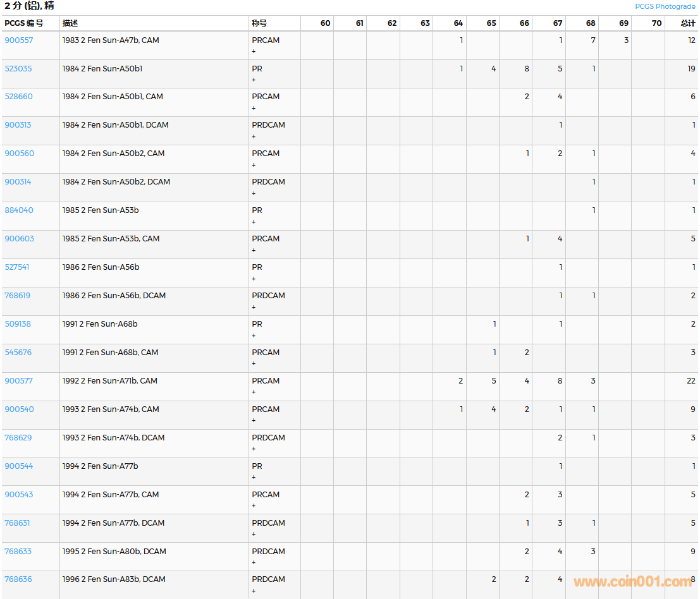Image resolution: width=700 pixels, height=599 pixels.
Task: Select PCGS number 768619 link
Action: click(18, 296)
